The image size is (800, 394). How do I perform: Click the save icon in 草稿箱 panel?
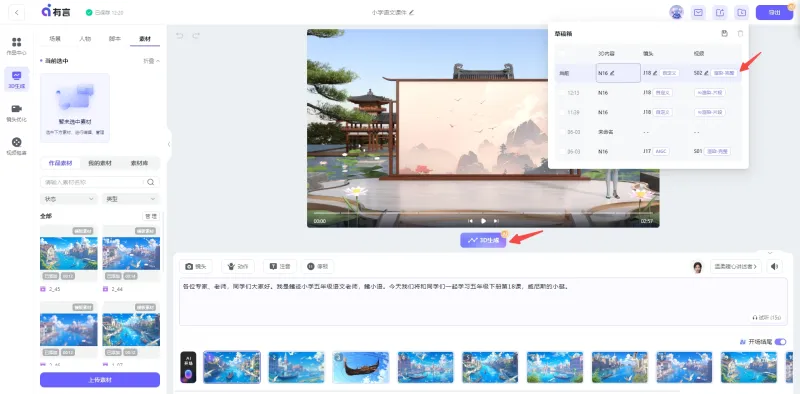click(724, 34)
